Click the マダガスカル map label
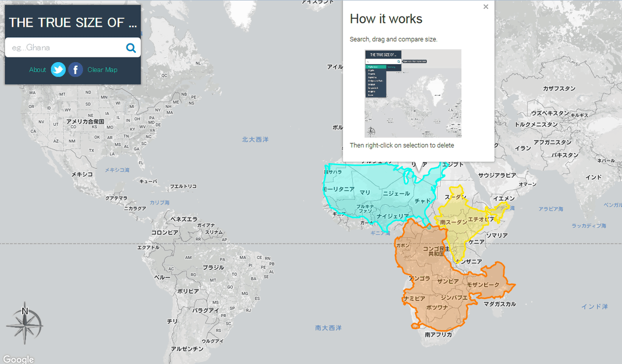Screen dimensions: 622x364 [500, 304]
